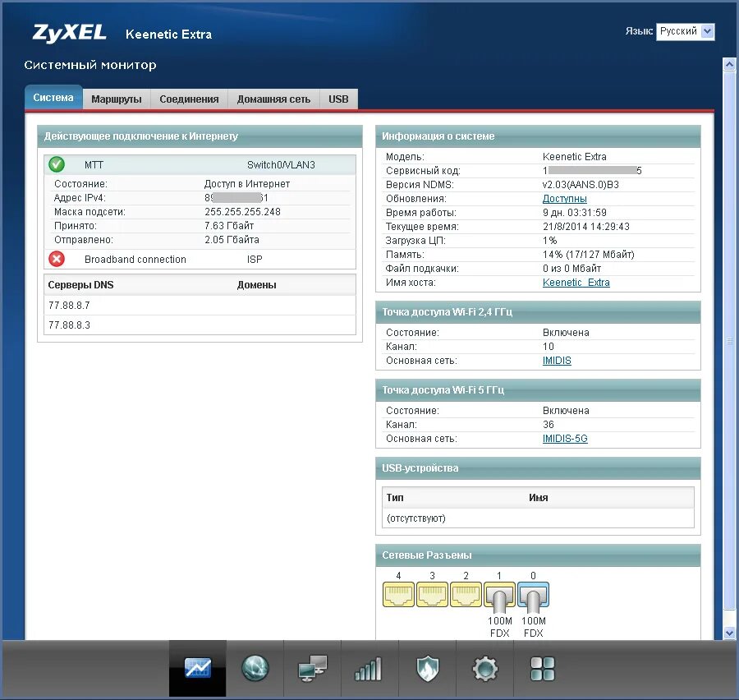739x700 pixels.
Task: Click the (отсутствуют) USB devices row
Action: pyautogui.click(x=538, y=518)
